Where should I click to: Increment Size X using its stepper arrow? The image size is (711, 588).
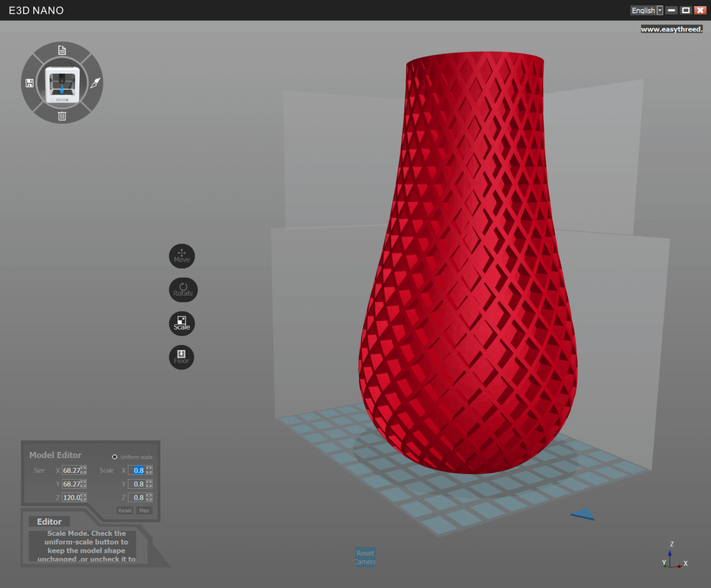click(83, 467)
